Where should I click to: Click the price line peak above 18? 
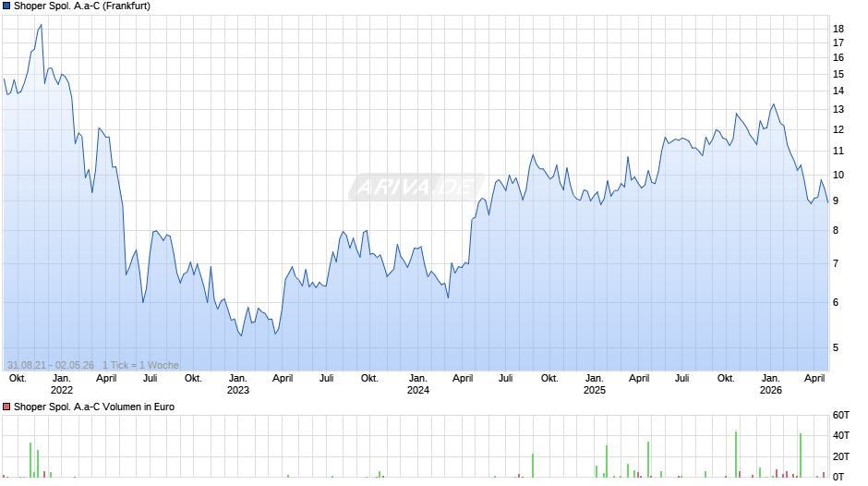click(41, 25)
